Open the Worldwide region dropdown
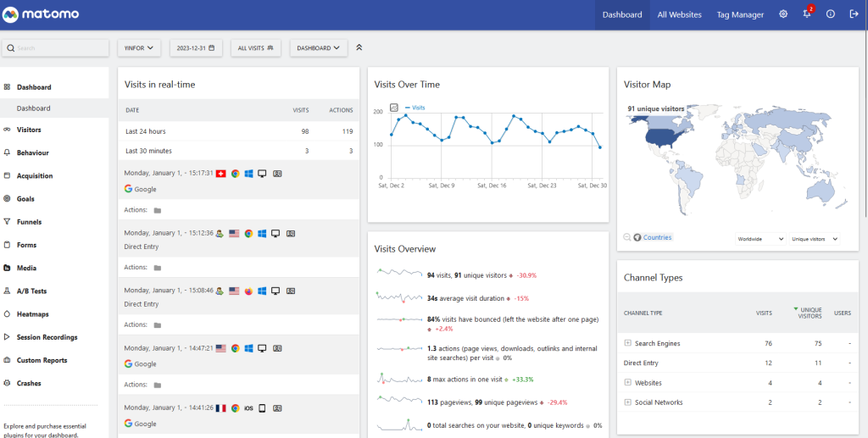 pos(759,239)
